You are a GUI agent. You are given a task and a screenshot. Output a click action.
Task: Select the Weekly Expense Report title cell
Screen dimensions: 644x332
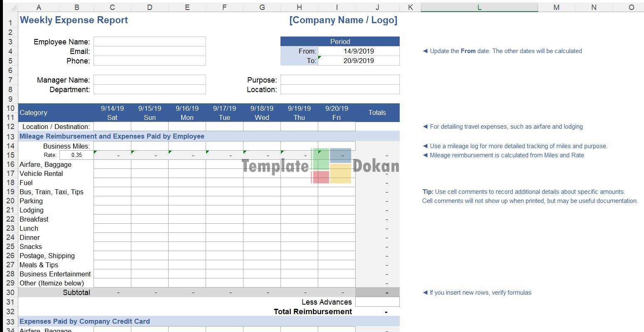(74, 20)
